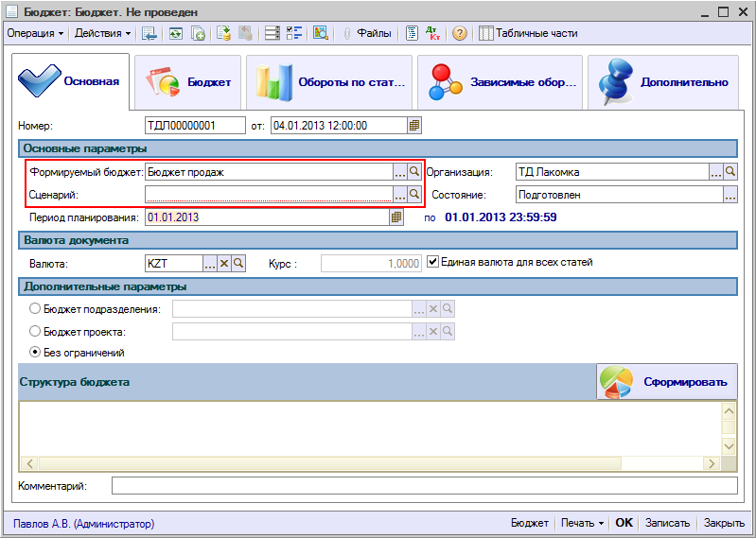
Task: Click into the Комментарий text field
Action: (x=423, y=486)
